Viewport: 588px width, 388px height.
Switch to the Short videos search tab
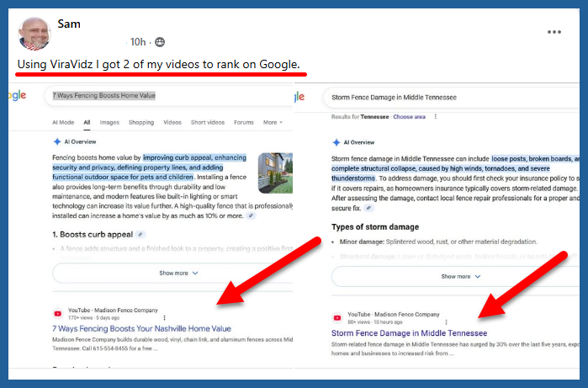tap(206, 122)
